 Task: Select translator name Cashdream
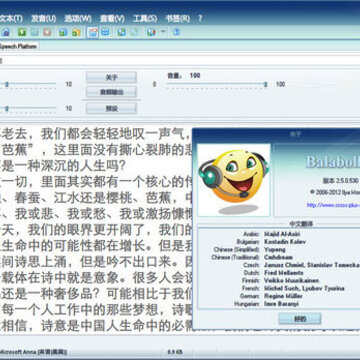[x=278, y=257]
